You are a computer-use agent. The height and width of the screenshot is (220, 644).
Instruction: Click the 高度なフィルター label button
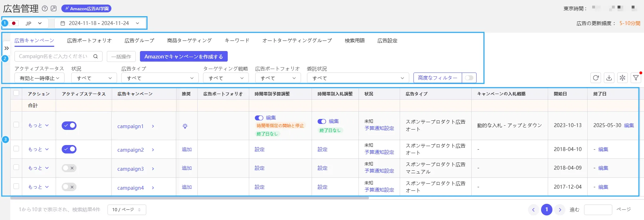pos(437,78)
